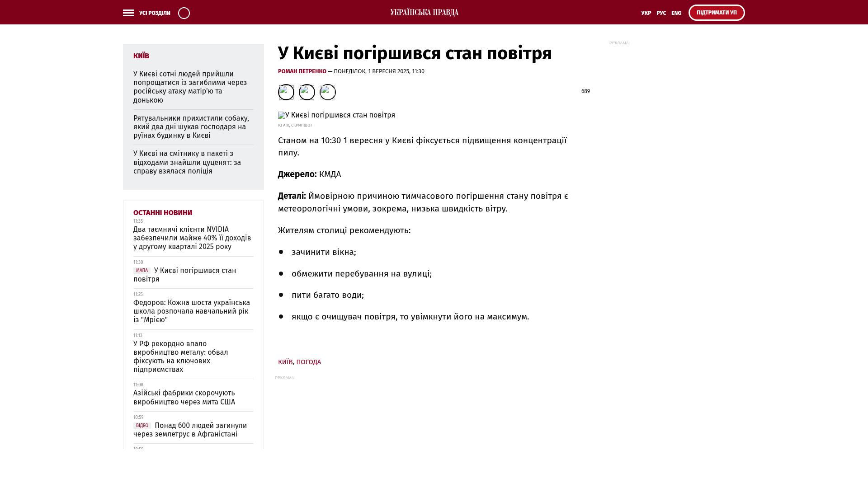Click the ПОГОДА tag link
Viewport: 868px width, 488px height.
coord(309,362)
